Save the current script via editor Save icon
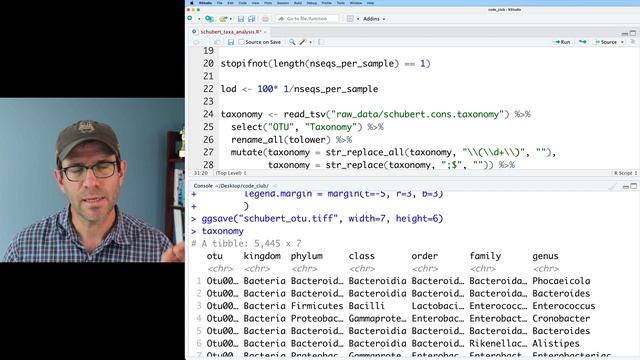 231,42
